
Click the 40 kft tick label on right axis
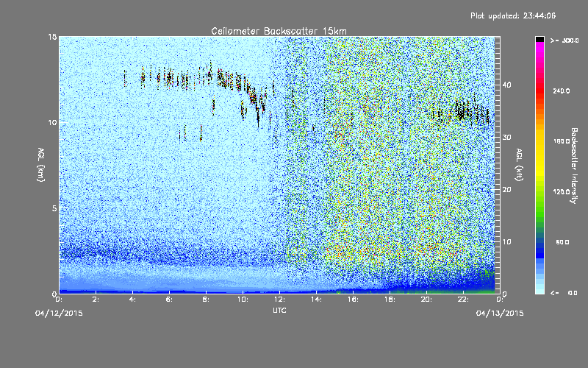pos(506,85)
